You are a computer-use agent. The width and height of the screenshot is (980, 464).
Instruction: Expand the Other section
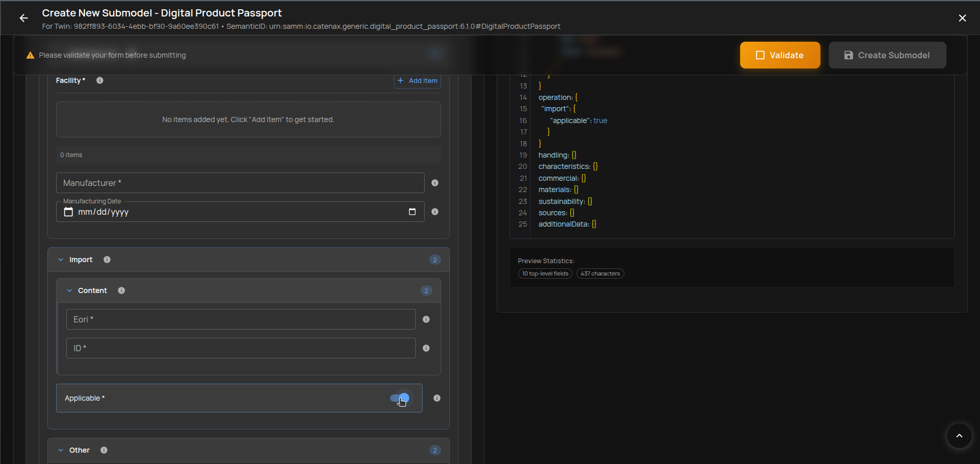point(61,450)
